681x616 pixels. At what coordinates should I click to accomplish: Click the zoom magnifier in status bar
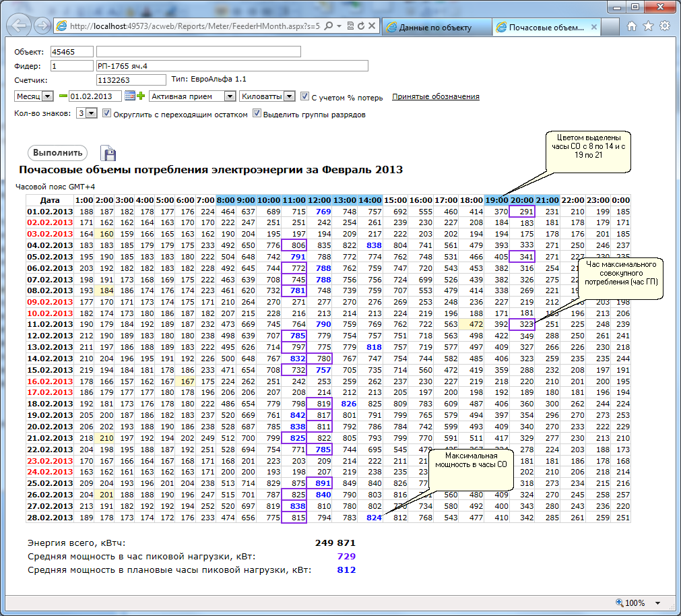click(619, 602)
